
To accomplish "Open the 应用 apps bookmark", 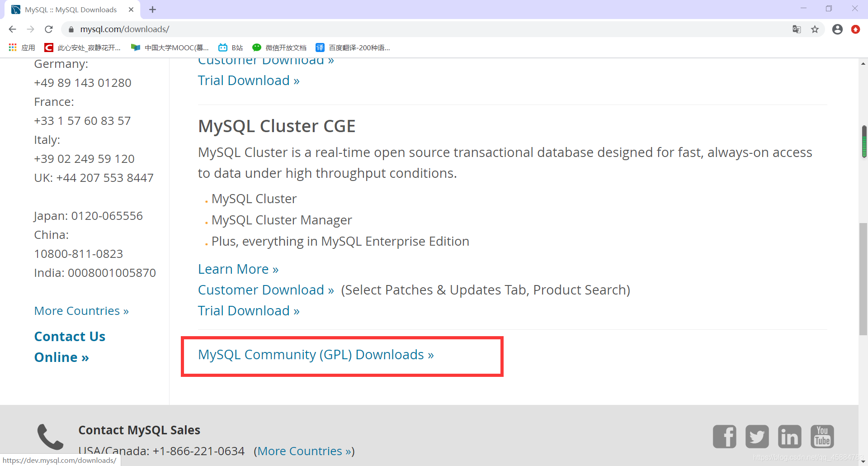I will (22, 48).
